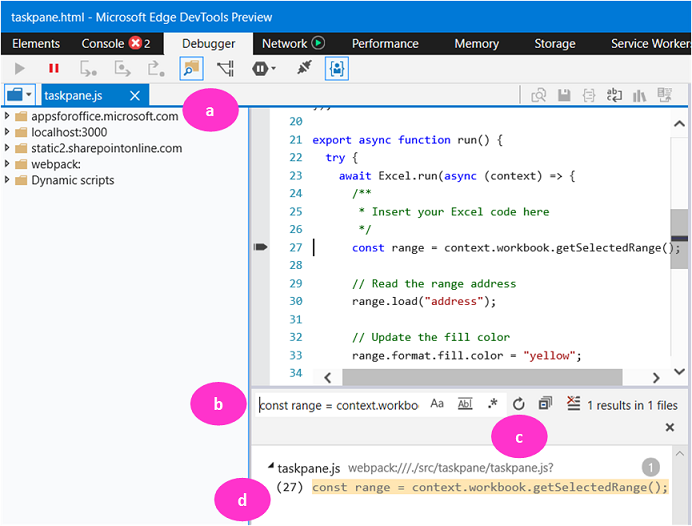The width and height of the screenshot is (692, 526).
Task: Click the red console error badge
Action: [135, 43]
